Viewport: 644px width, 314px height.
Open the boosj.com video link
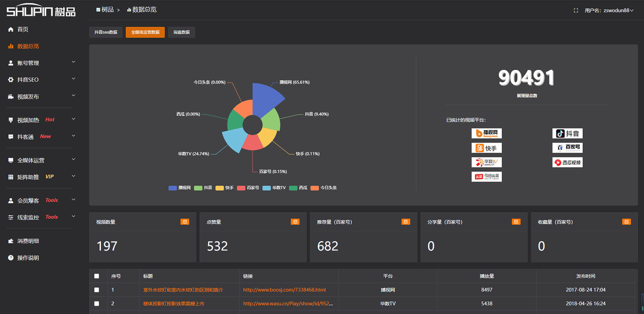(284, 290)
